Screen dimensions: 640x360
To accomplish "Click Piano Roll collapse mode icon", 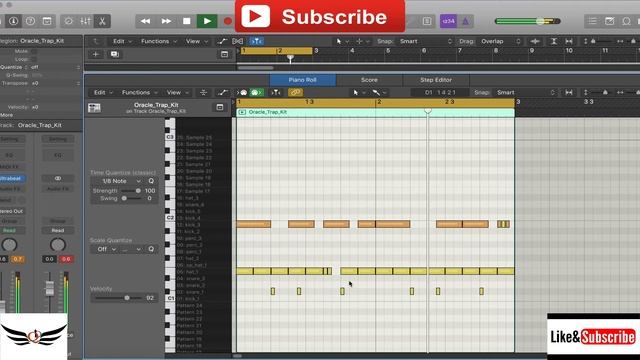I will pos(203,93).
